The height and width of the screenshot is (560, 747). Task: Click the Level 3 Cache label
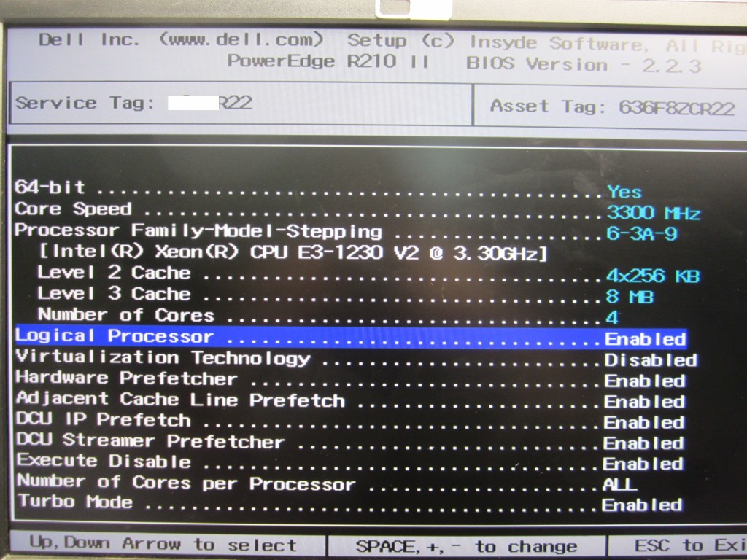(114, 293)
